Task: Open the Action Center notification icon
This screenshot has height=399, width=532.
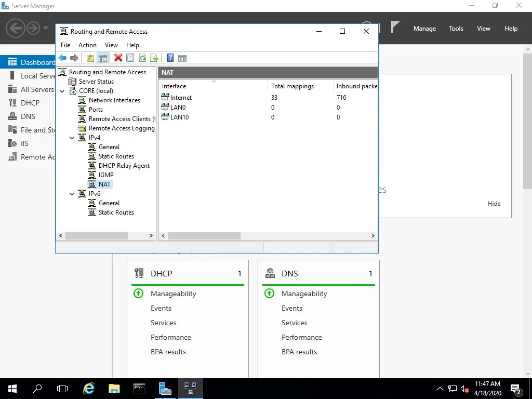Action: tap(516, 389)
